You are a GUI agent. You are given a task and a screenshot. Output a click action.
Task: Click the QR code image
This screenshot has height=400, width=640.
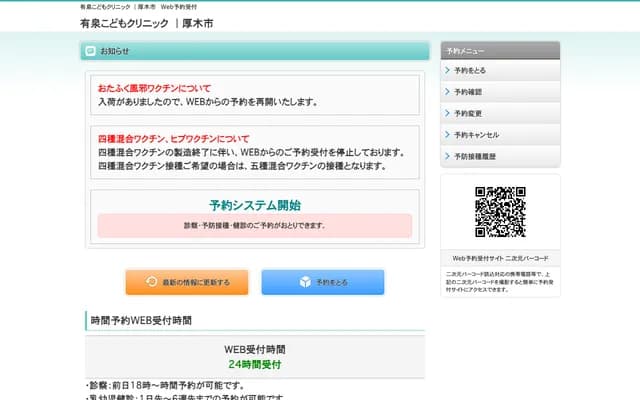click(x=500, y=212)
